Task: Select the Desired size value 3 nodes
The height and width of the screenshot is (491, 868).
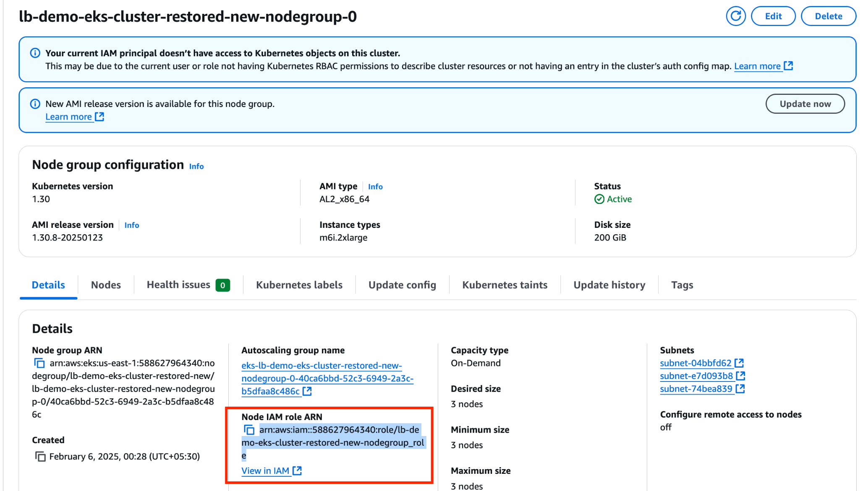Action: tap(467, 405)
